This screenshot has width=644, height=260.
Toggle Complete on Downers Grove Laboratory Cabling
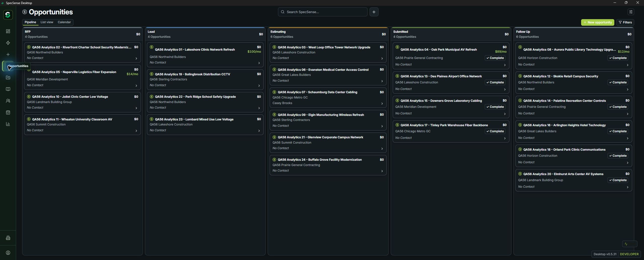(495, 107)
